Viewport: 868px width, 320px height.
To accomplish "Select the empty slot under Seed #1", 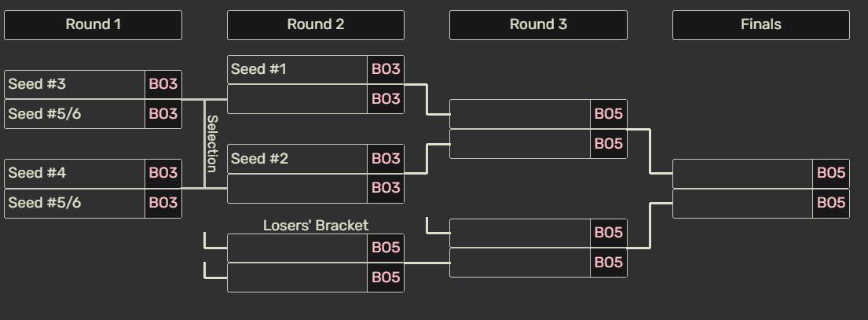I will (297, 99).
